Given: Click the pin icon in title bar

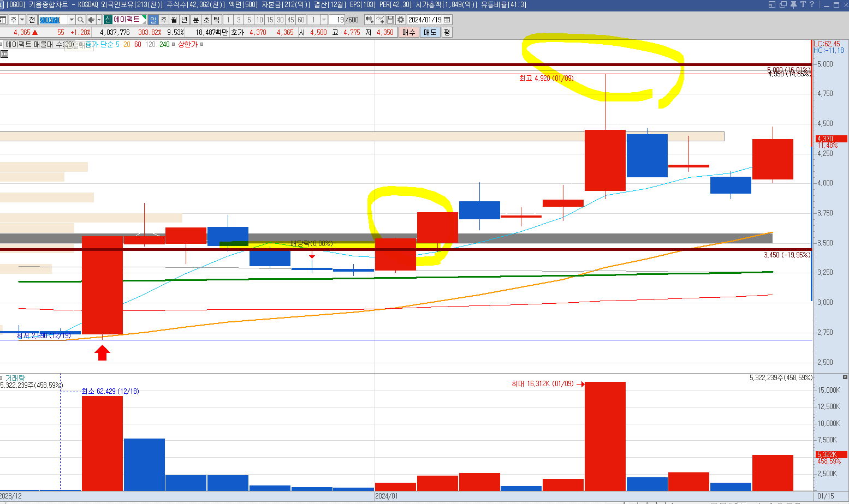Looking at the screenshot, I should pos(793,4).
